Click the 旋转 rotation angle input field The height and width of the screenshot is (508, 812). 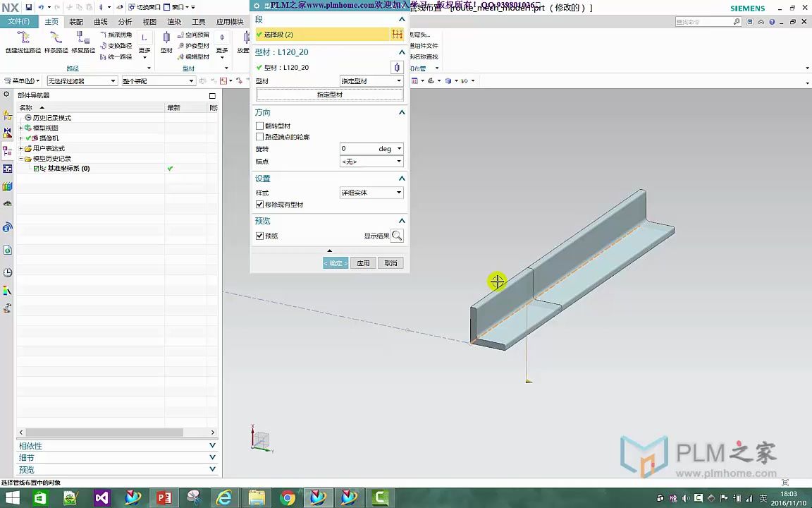tap(358, 149)
